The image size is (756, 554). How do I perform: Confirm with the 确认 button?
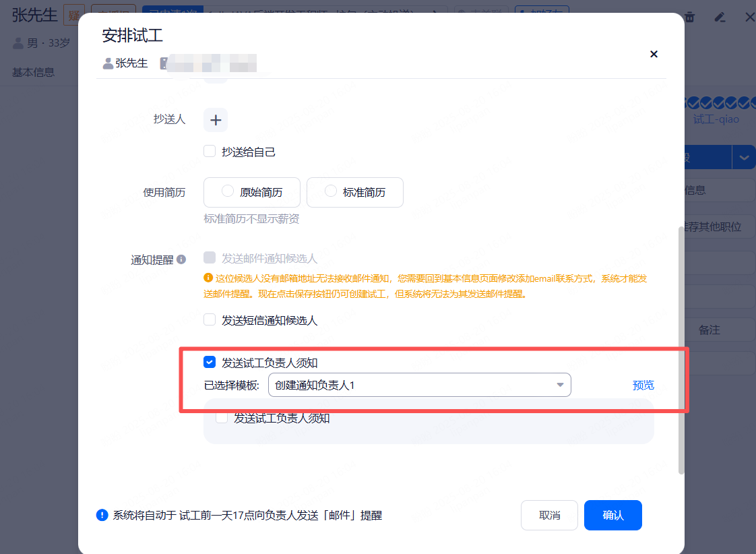[x=612, y=515]
